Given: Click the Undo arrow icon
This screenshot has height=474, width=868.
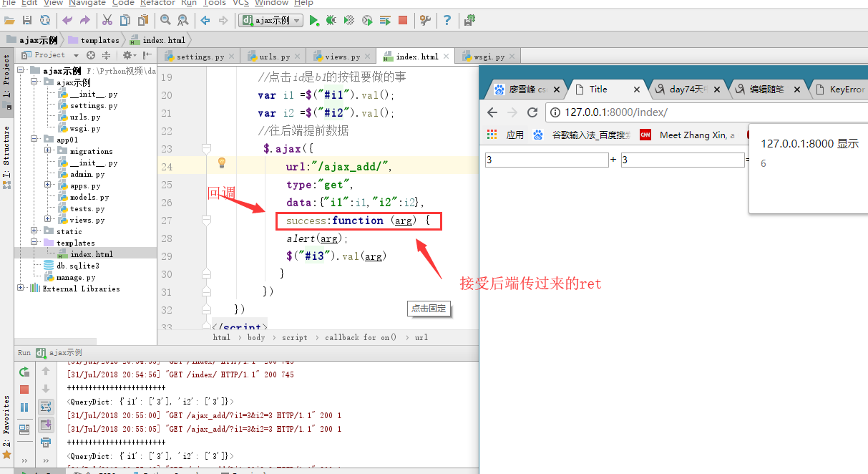Looking at the screenshot, I should coord(67,20).
